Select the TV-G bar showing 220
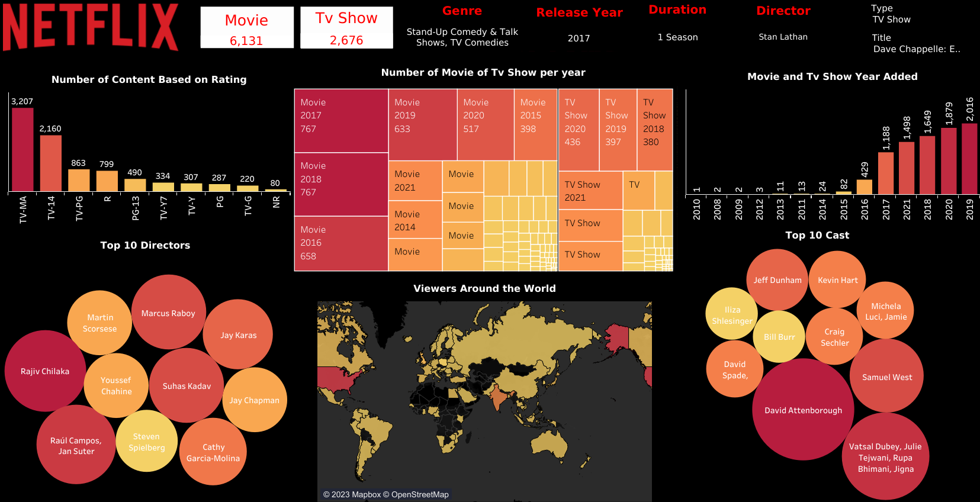Viewport: 980px width, 502px height. 248,188
